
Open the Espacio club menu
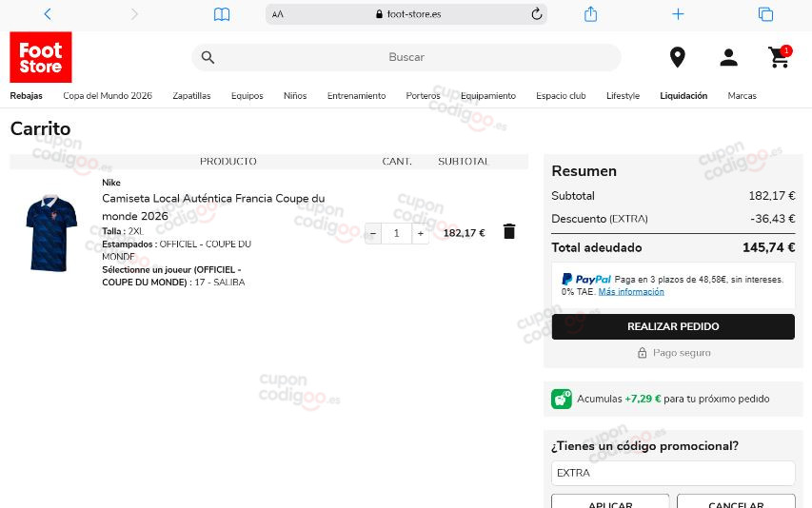coord(561,96)
